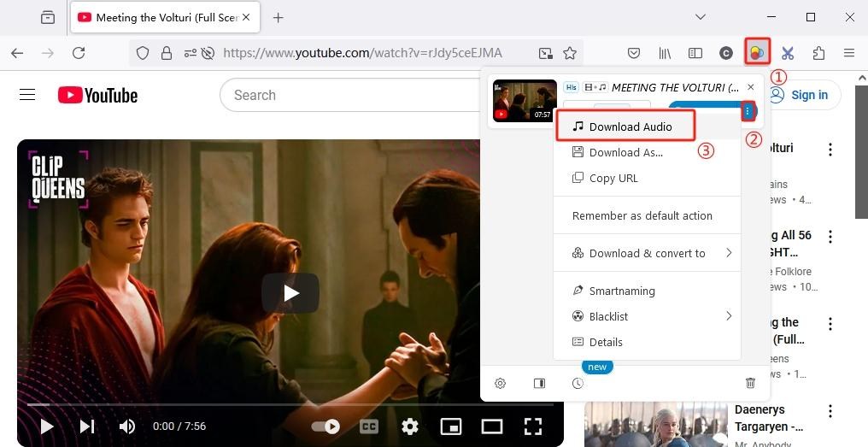Image resolution: width=868 pixels, height=447 pixels.
Task: Go back to previous page
Action: [x=17, y=53]
